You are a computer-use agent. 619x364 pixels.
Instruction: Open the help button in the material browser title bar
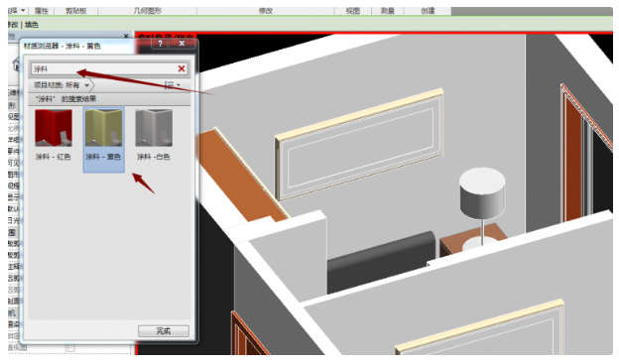160,44
